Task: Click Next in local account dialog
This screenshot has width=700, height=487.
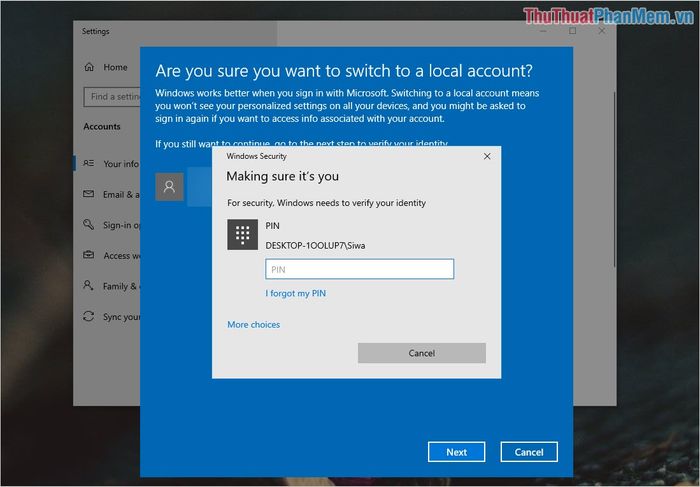Action: click(x=456, y=452)
